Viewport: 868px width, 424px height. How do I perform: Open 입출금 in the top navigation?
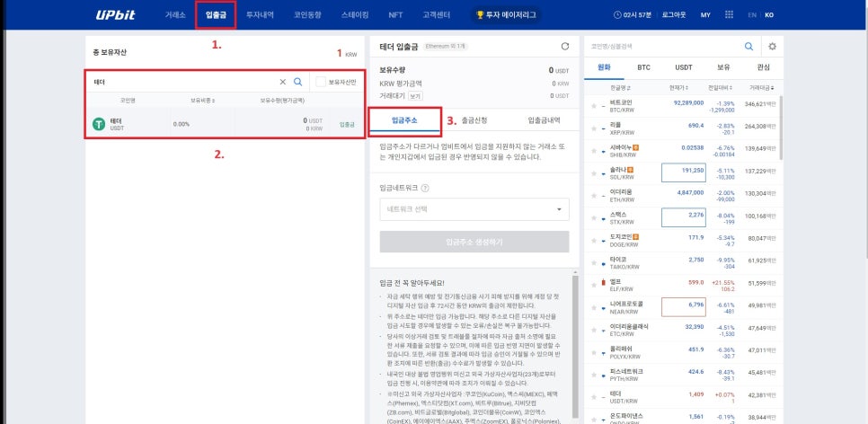216,15
